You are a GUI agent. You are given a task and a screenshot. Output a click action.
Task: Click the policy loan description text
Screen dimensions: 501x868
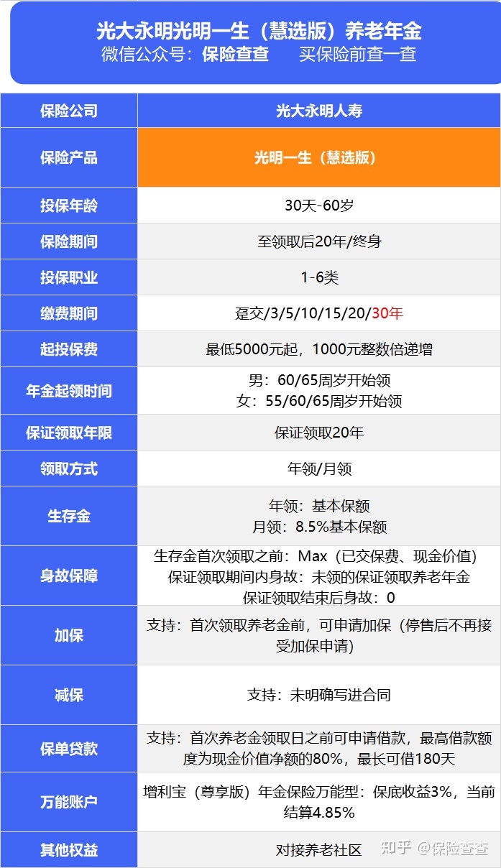pos(319,748)
